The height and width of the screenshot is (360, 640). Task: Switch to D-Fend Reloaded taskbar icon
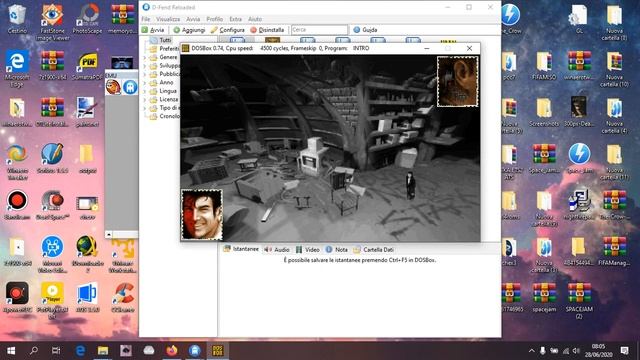click(x=195, y=351)
